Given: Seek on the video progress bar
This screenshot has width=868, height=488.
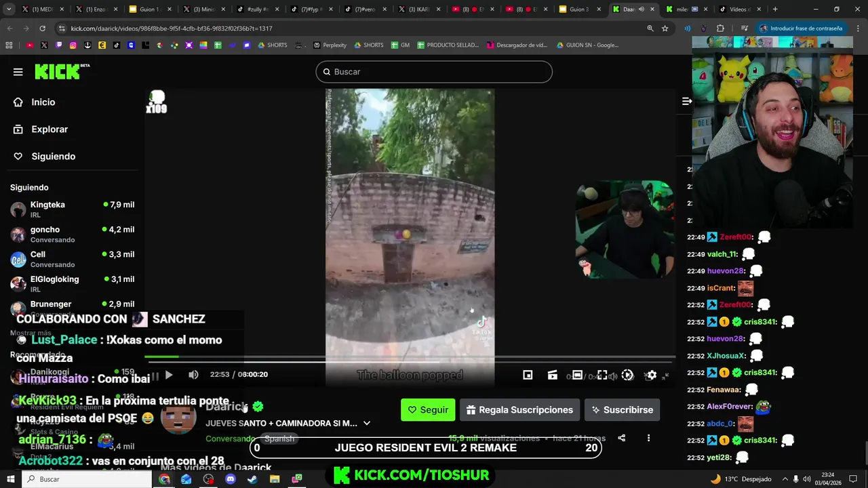Looking at the screenshot, I should (410, 357).
